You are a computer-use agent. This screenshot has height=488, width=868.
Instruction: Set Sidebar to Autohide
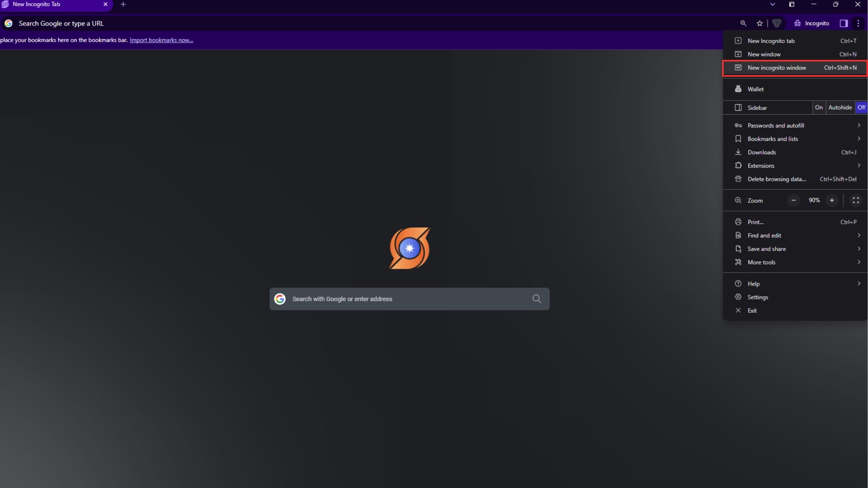tap(840, 107)
